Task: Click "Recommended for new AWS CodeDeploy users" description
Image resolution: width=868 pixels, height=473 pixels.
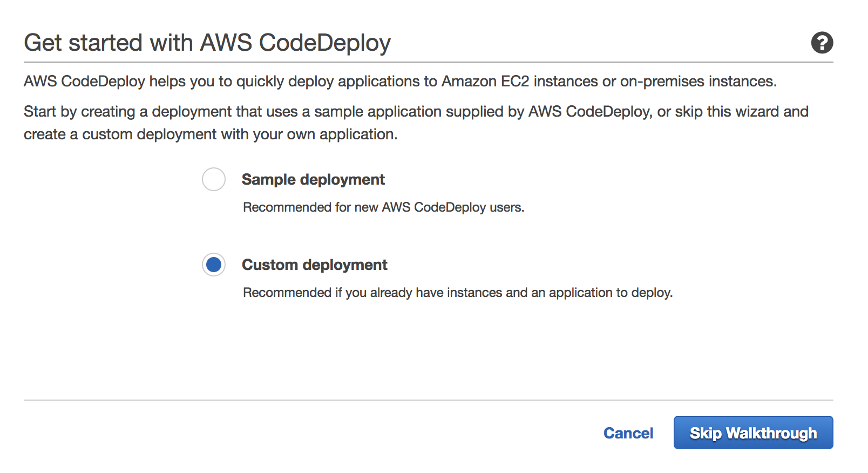Action: (x=383, y=207)
